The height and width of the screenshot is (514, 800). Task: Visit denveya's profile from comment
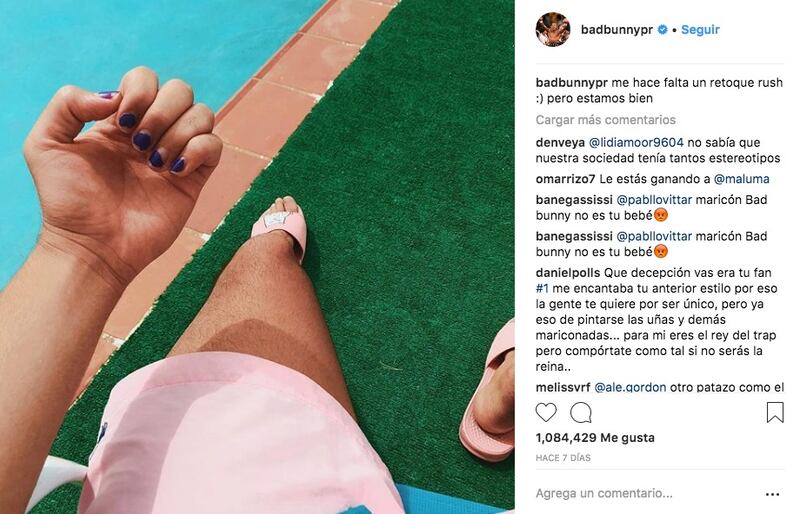pyautogui.click(x=560, y=142)
